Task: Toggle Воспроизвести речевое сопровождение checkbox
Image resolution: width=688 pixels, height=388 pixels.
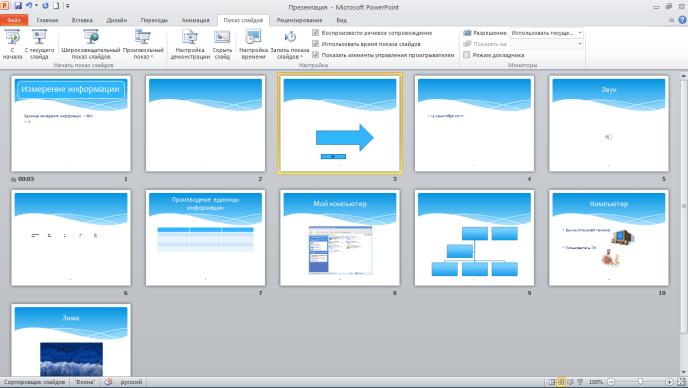Action: (x=315, y=32)
